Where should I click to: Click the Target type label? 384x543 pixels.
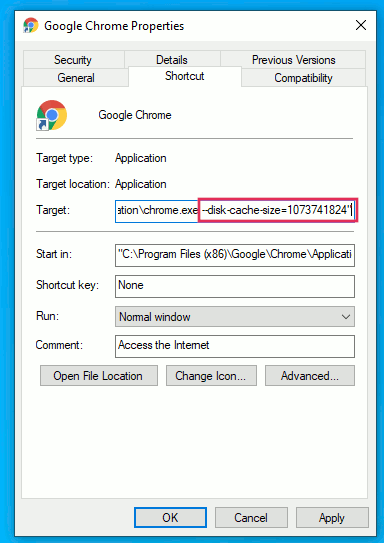65,158
